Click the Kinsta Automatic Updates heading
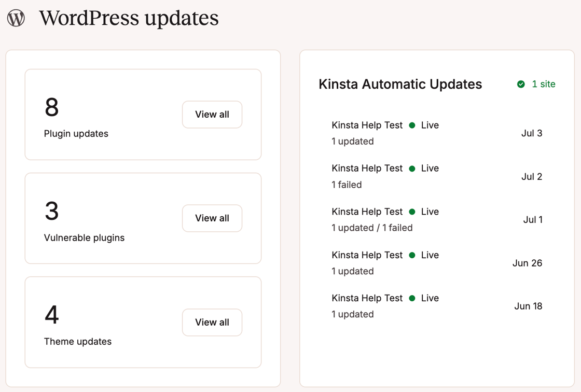Image resolution: width=581 pixels, height=392 pixels. pos(400,84)
